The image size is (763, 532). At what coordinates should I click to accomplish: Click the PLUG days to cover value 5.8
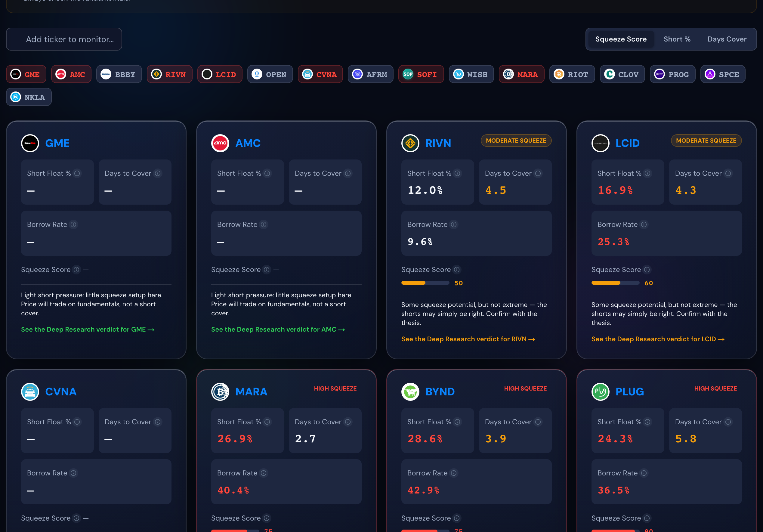pos(686,439)
